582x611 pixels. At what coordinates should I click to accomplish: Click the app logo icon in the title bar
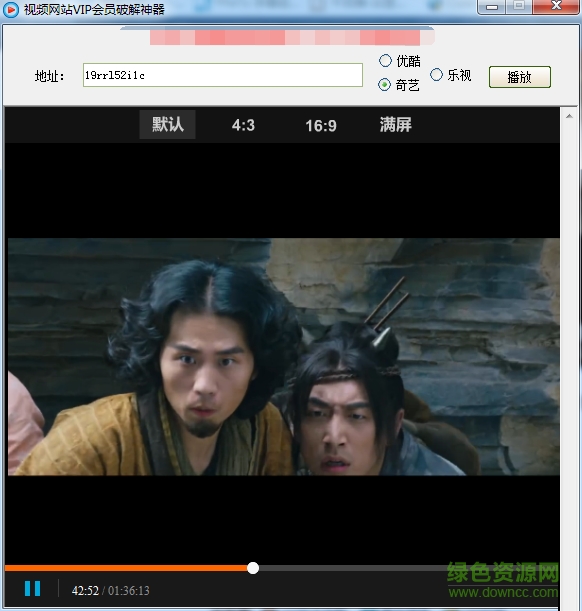click(x=11, y=9)
